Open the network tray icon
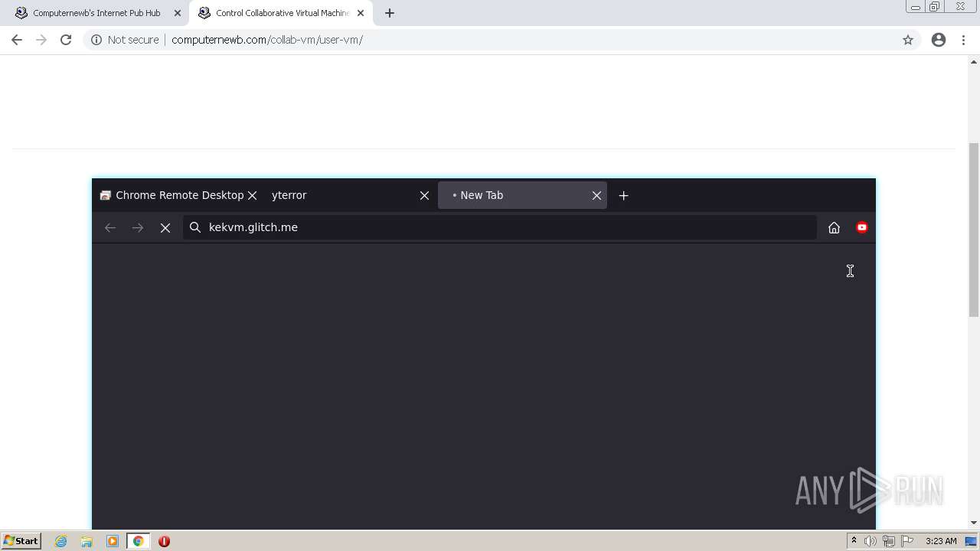Screen dimensions: 980x551 tap(889, 541)
